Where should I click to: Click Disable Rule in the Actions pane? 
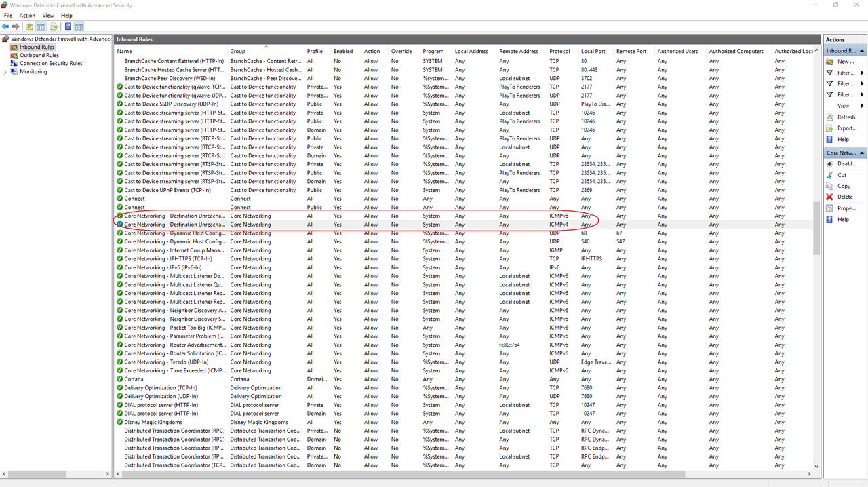[847, 164]
